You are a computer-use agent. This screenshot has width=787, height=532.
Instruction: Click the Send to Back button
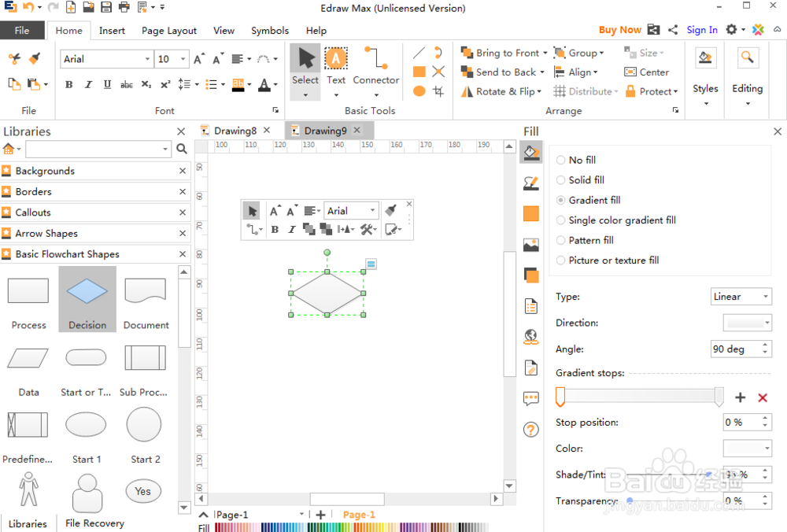502,72
